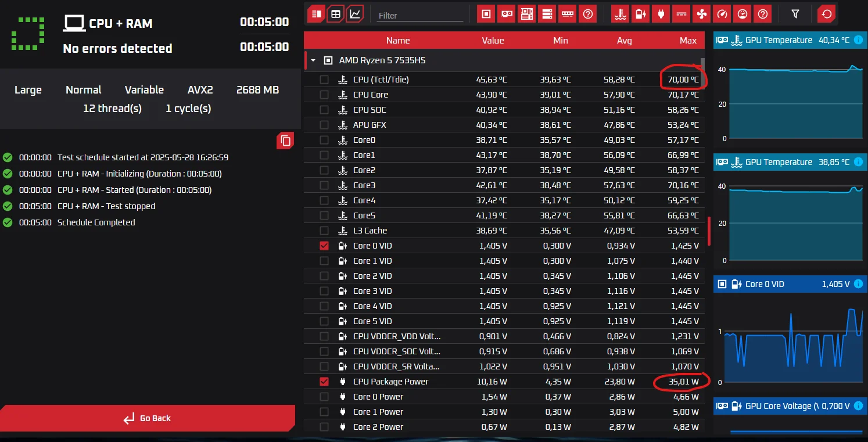This screenshot has width=868, height=442.
Task: Sort by the Max column header
Action: [x=688, y=41]
